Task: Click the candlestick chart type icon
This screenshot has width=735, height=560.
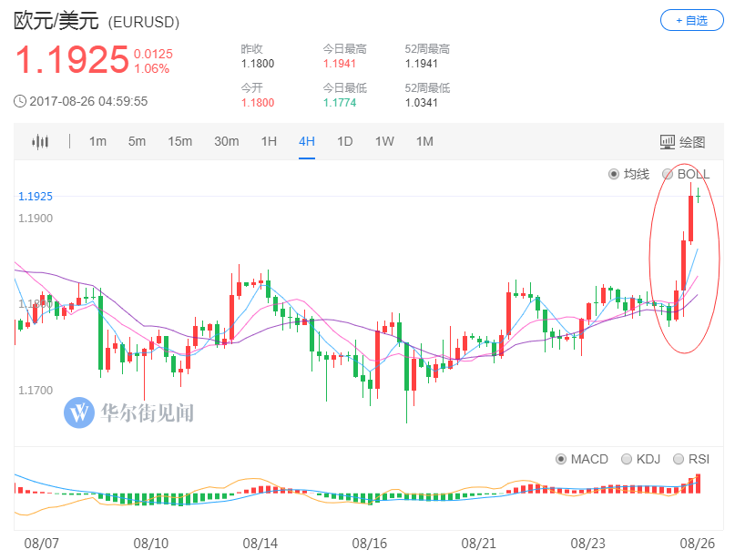Action: coord(40,141)
